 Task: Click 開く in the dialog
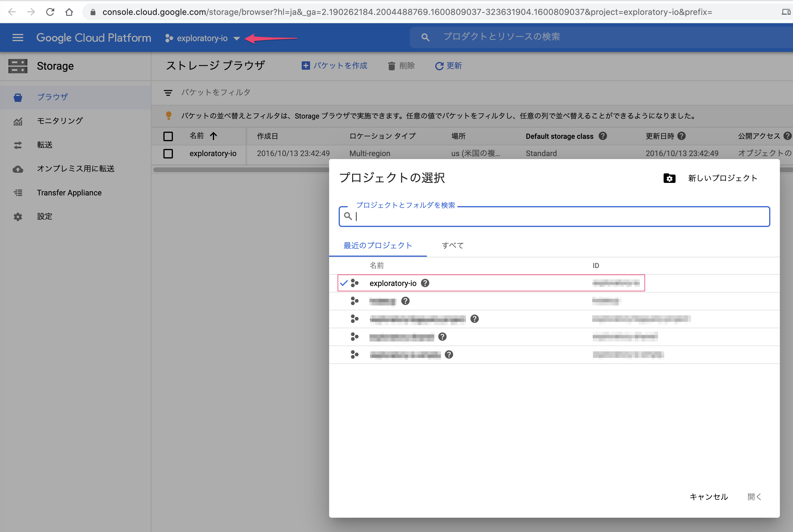tap(754, 497)
